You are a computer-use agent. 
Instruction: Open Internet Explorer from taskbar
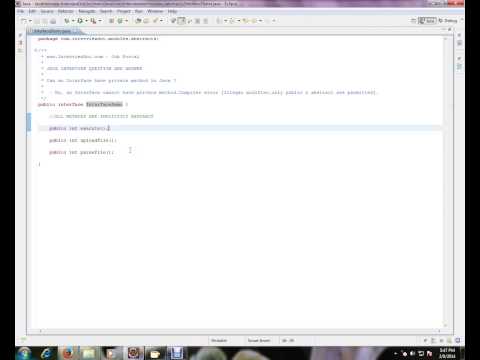pyautogui.click(x=46, y=353)
